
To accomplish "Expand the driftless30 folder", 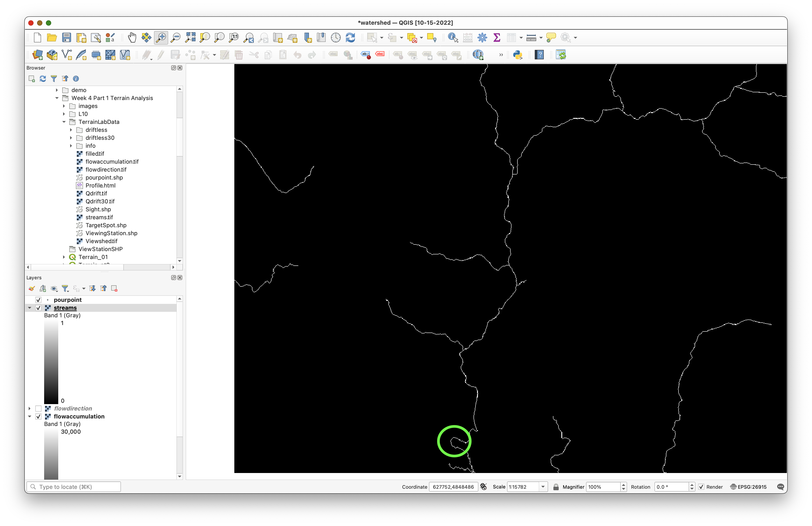I will 71,138.
